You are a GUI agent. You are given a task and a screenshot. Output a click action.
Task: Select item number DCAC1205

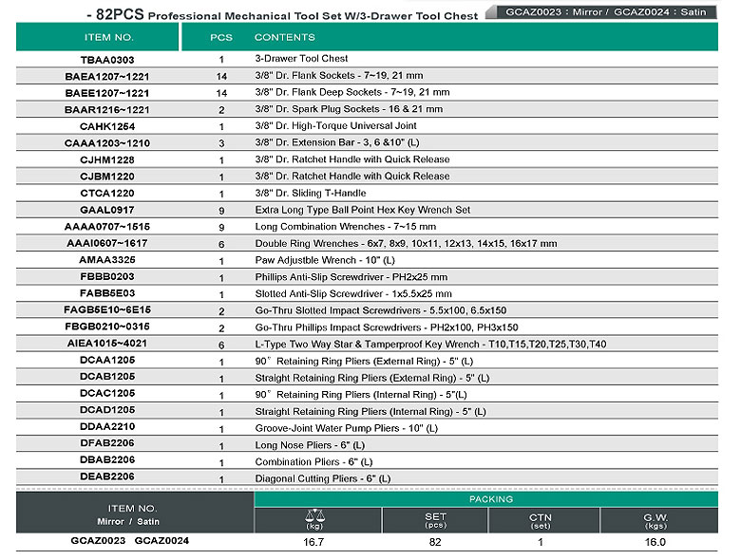[x=107, y=393]
